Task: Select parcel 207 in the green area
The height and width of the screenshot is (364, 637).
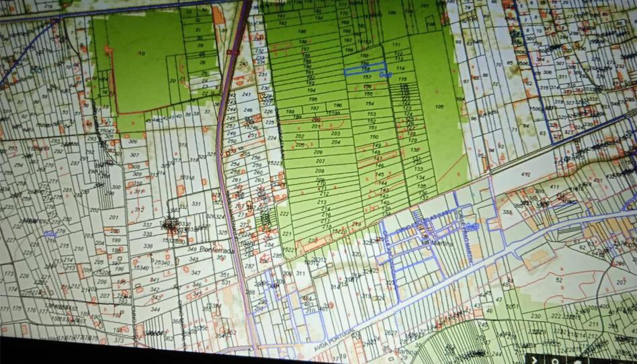Action: 320,162
